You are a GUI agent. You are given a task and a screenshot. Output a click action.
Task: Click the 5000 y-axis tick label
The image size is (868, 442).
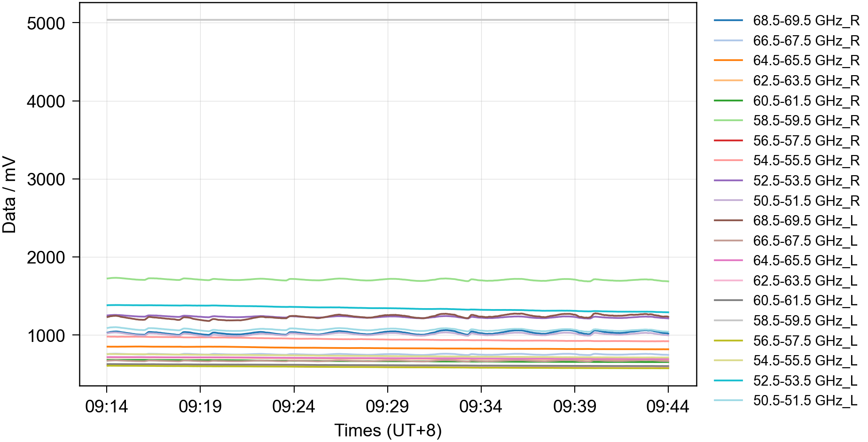click(46, 23)
